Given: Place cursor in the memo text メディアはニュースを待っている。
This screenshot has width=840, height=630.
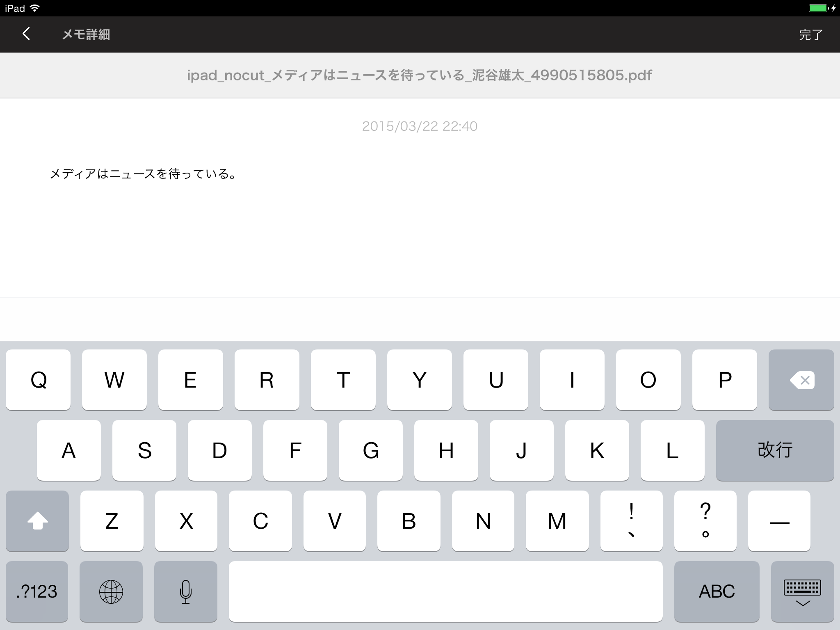Looking at the screenshot, I should [x=143, y=174].
